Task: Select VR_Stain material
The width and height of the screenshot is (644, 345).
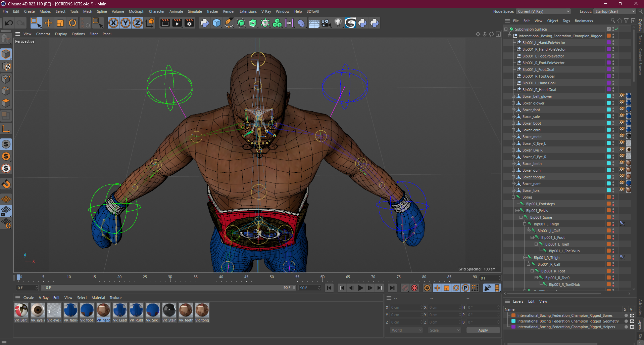Action: click(169, 312)
